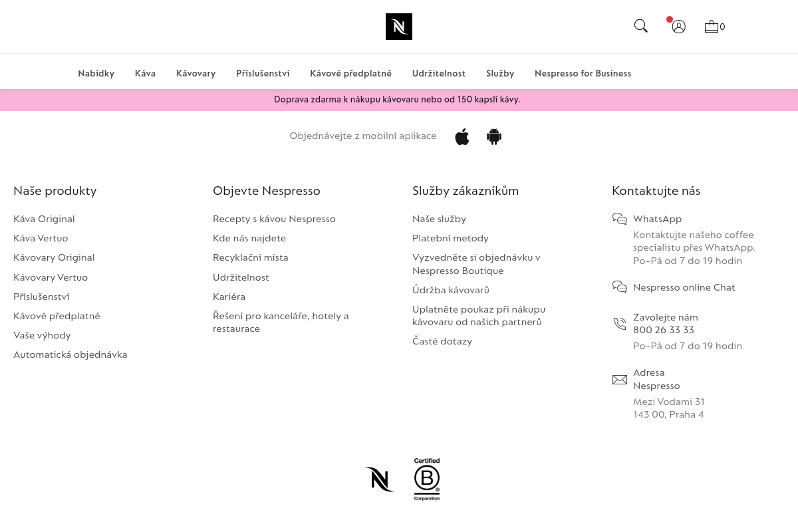This screenshot has width=798, height=532.
Task: Open Kde nás najdete link
Action: (x=249, y=238)
